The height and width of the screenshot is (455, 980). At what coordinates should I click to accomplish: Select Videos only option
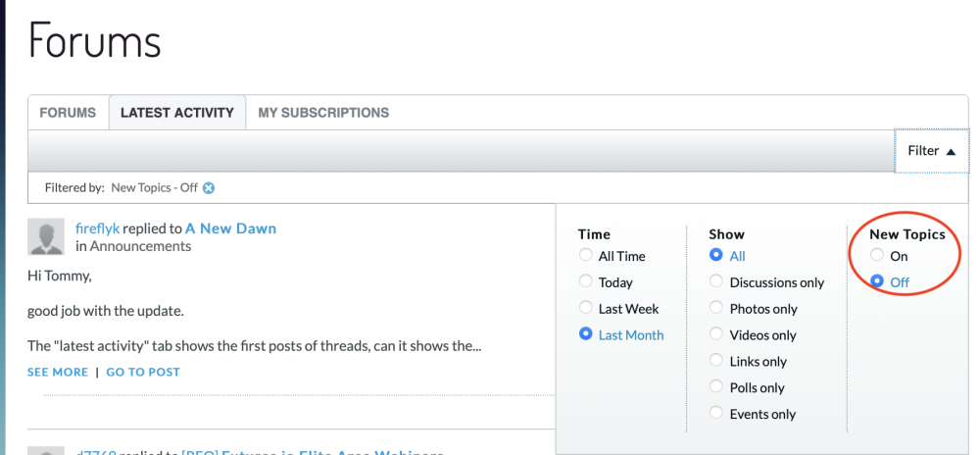click(716, 335)
